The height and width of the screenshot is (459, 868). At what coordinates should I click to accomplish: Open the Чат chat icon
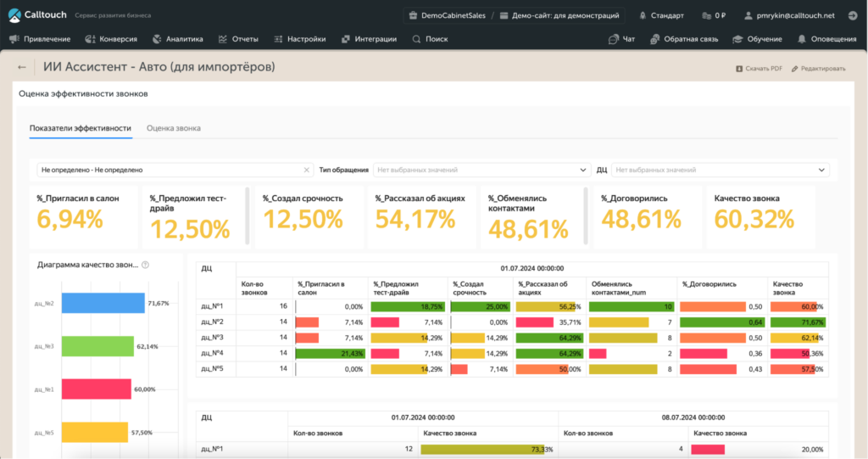pyautogui.click(x=613, y=39)
